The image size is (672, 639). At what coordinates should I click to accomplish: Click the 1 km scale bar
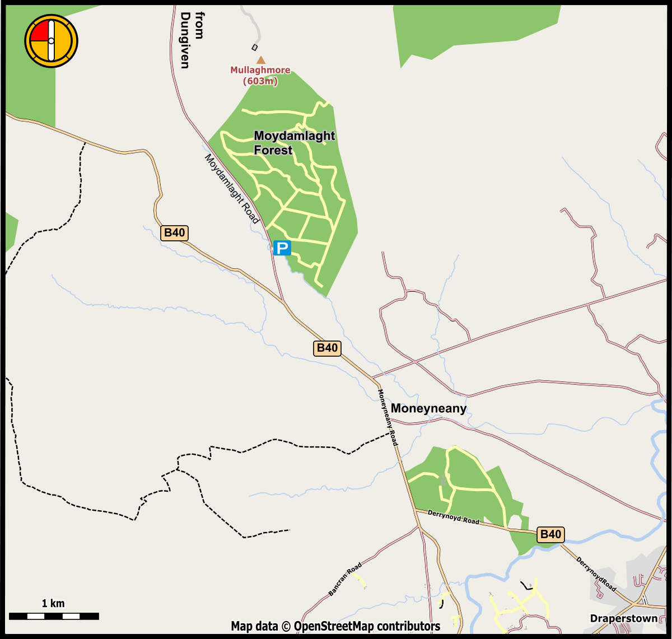tap(54, 616)
